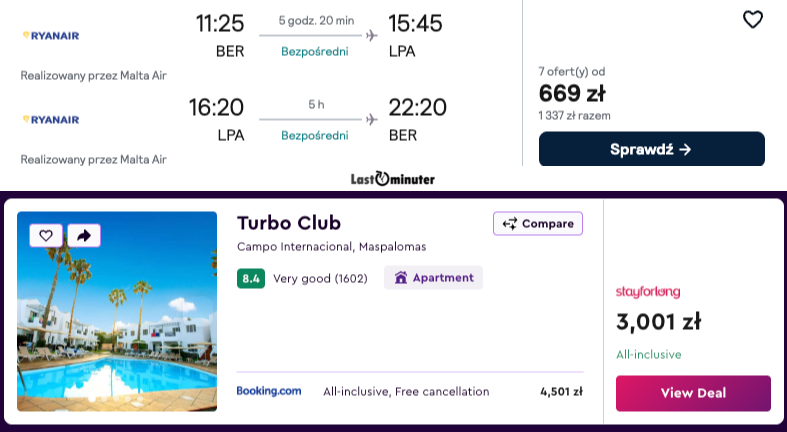Click the stayforlong provider logo
This screenshot has width=787, height=432.
pyautogui.click(x=647, y=292)
